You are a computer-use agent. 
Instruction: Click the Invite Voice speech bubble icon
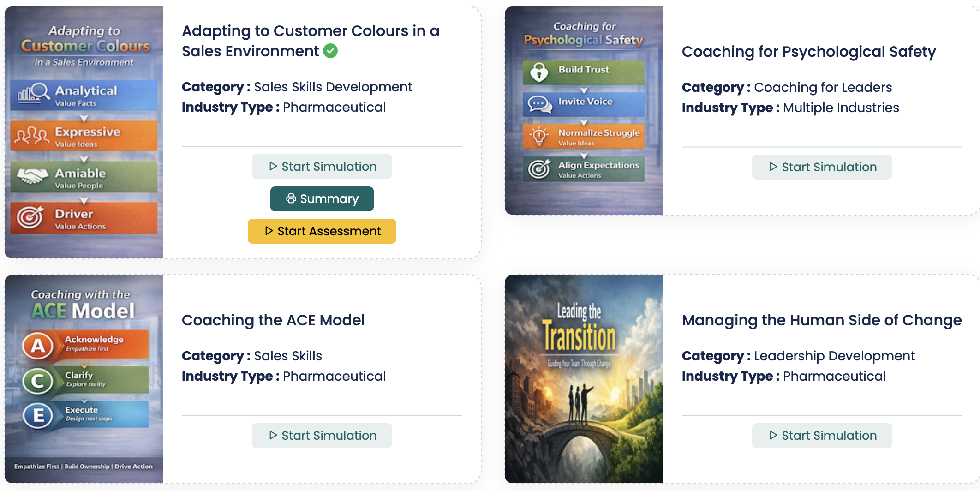point(539,104)
